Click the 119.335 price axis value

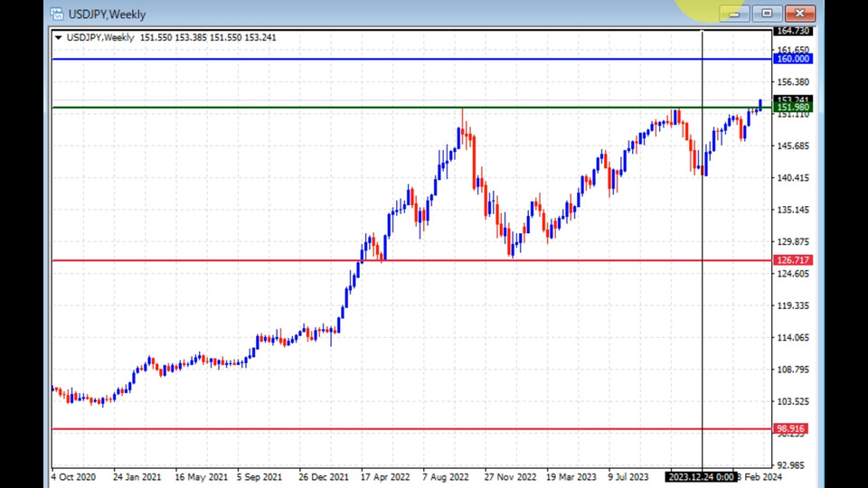point(793,305)
